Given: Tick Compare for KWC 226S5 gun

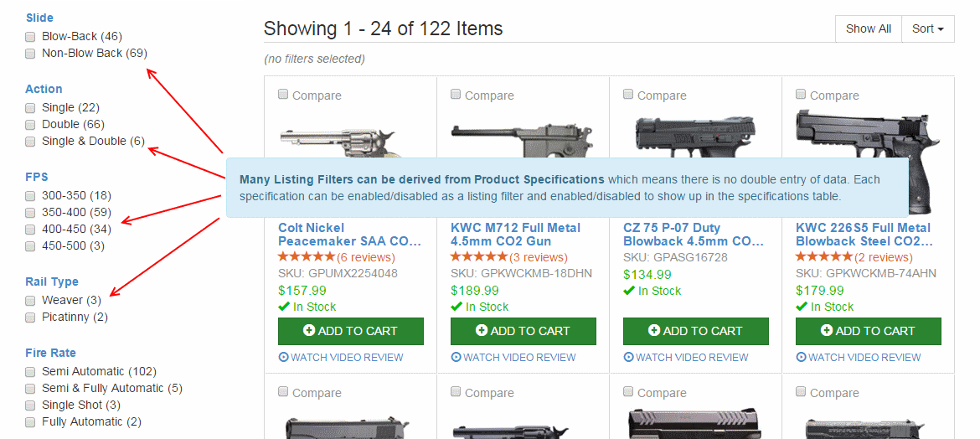Looking at the screenshot, I should coord(801,95).
